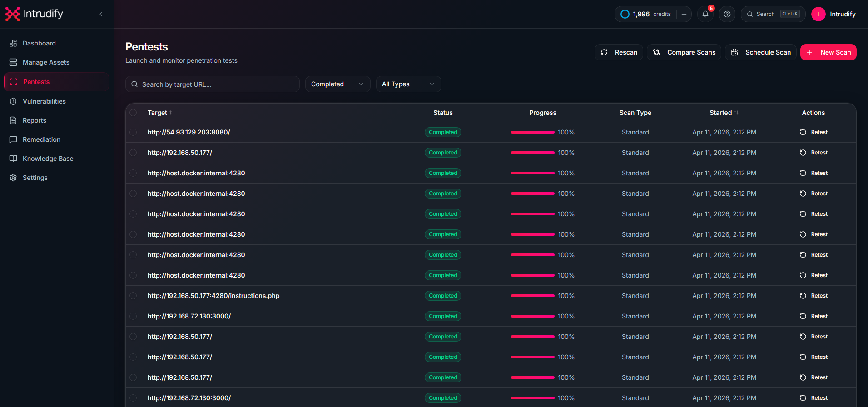Click the Rescan refresh icon

point(604,52)
